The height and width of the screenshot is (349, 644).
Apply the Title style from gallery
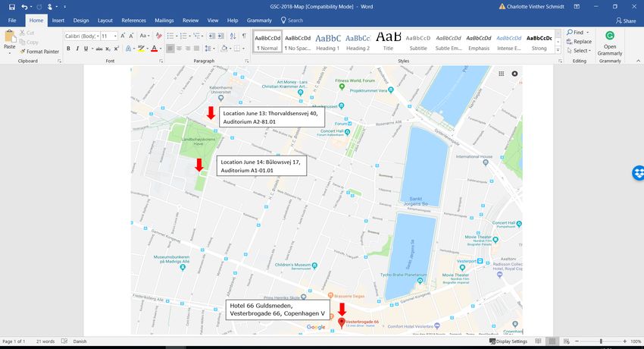388,42
